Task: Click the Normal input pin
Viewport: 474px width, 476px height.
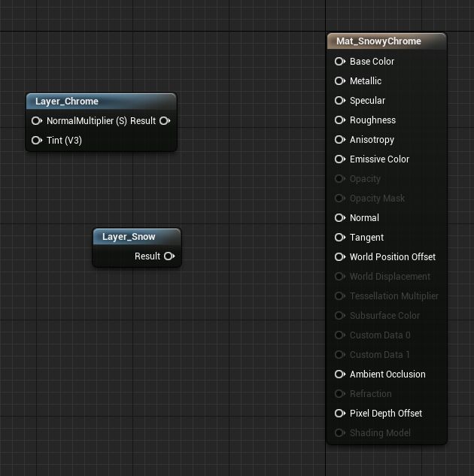Action: 340,218
